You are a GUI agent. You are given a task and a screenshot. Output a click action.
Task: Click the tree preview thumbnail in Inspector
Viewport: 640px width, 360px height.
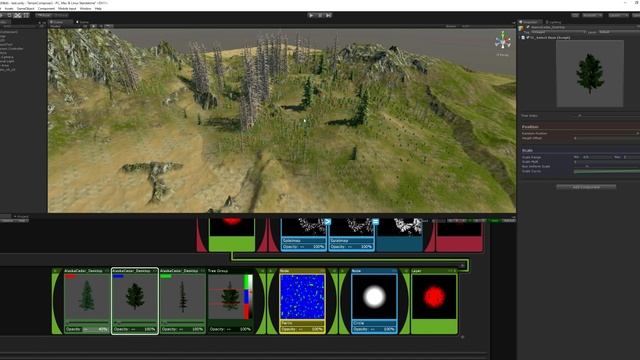click(x=590, y=73)
